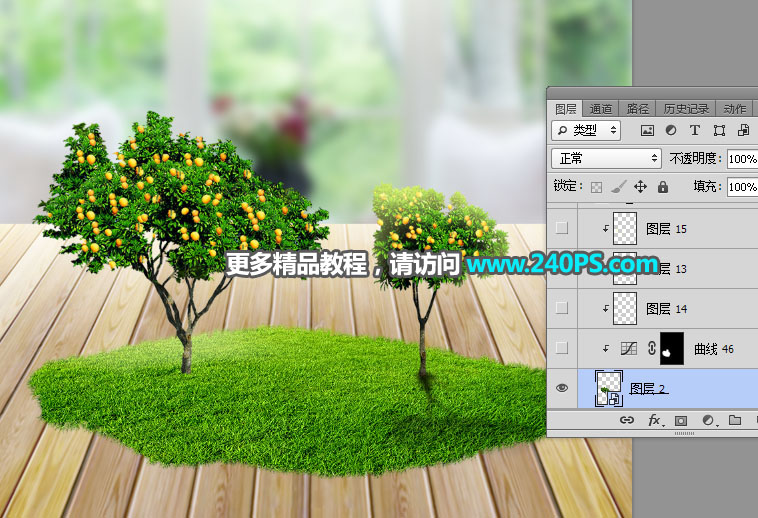
Task: Hide 图层 2 using its eye icon
Action: coord(562,388)
